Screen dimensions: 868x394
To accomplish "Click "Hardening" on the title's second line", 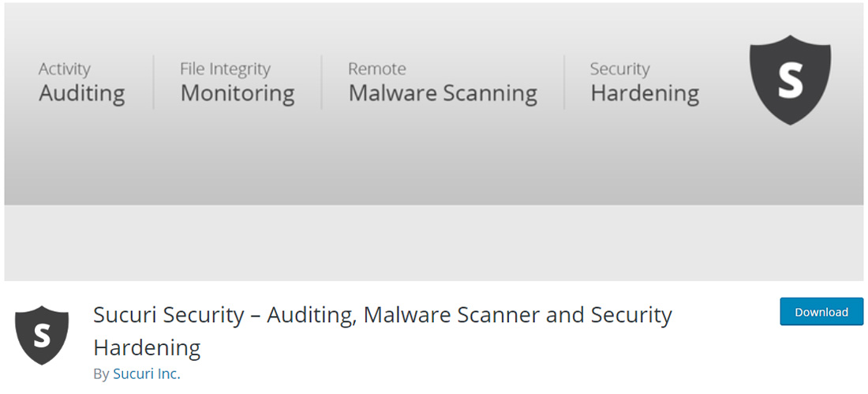I will [147, 347].
